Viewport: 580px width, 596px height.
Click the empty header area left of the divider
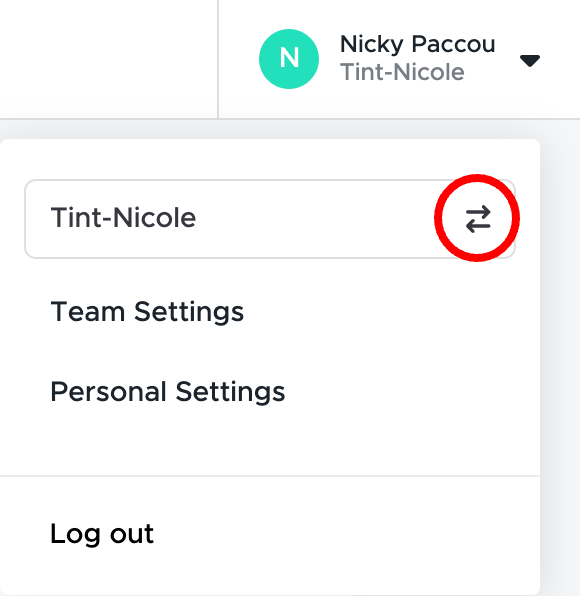pyautogui.click(x=109, y=59)
